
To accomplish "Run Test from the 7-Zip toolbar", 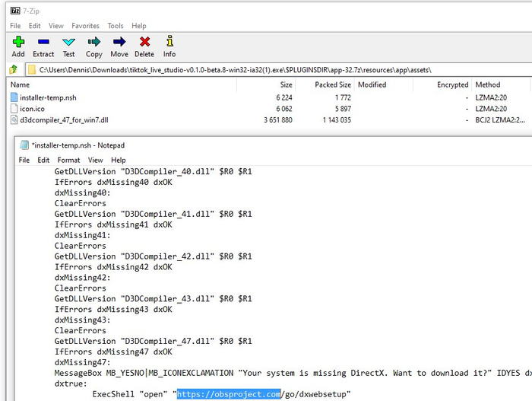I will (x=69, y=46).
